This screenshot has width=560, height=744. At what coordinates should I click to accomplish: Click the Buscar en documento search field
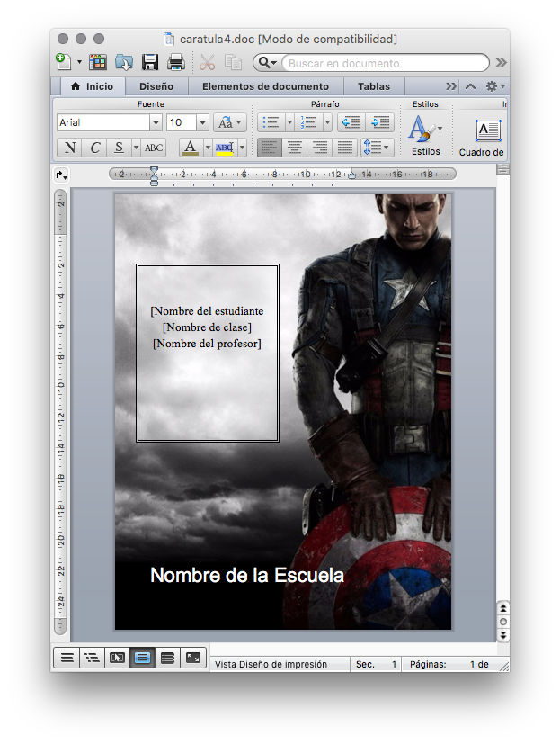(385, 63)
